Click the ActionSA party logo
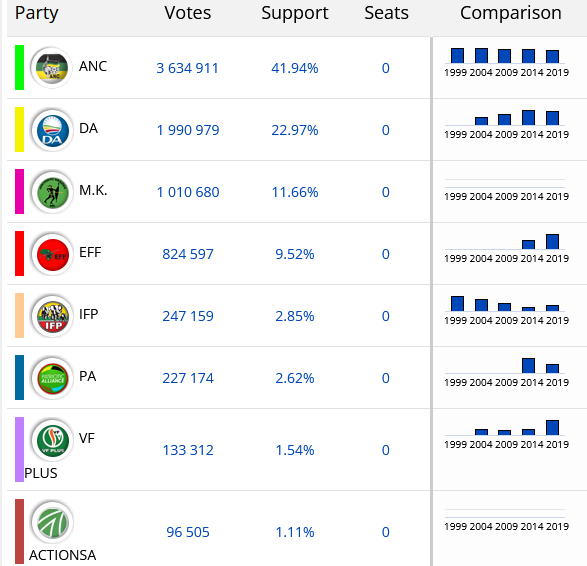Image resolution: width=587 pixels, height=566 pixels. [52, 522]
